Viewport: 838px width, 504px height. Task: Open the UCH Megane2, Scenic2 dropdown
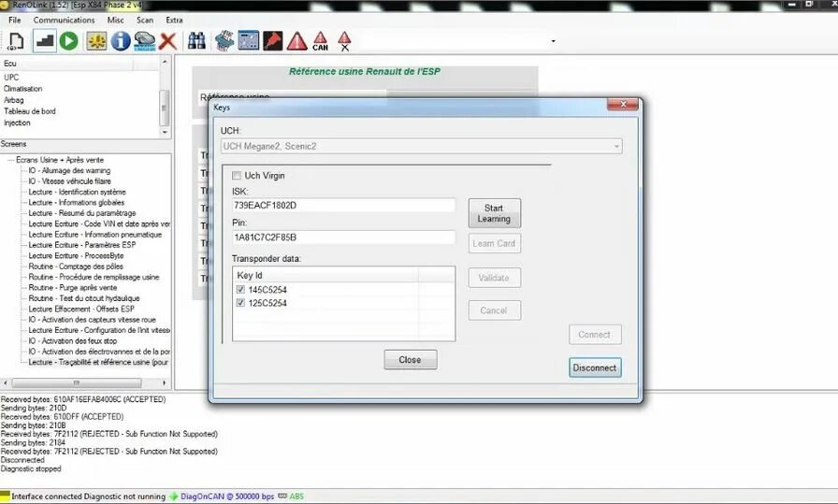(421, 147)
